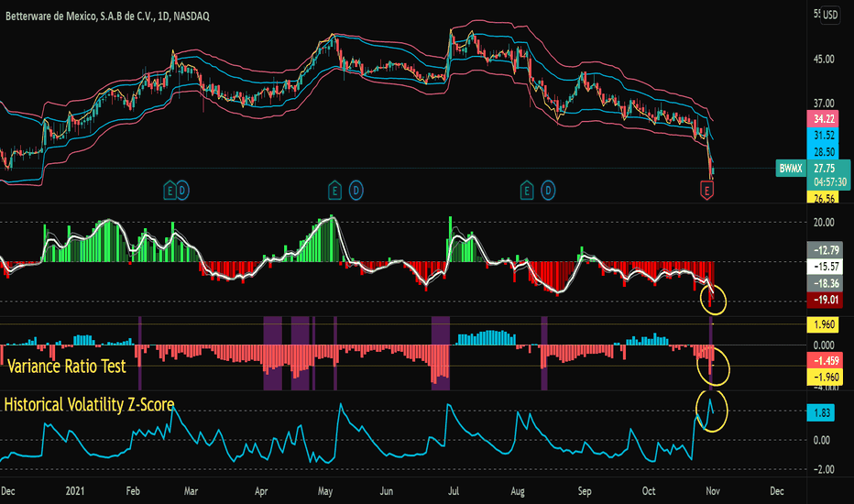Select the 34.22 upper band price label
The height and width of the screenshot is (504, 854).
[823, 119]
